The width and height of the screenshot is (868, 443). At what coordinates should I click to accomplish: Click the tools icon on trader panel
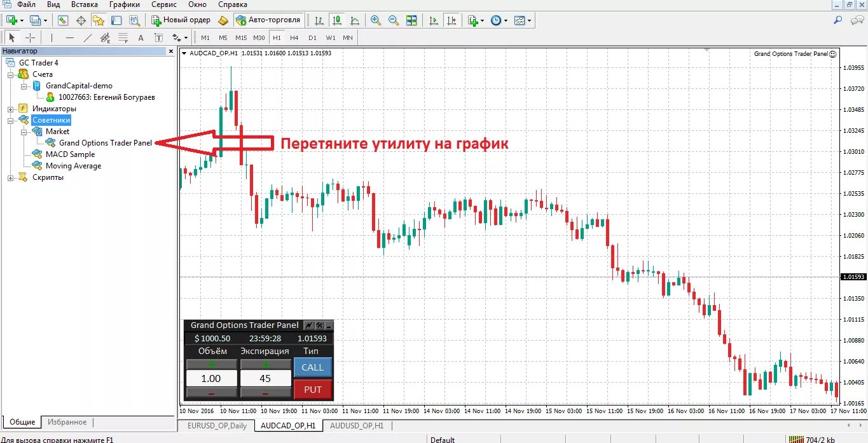319,325
